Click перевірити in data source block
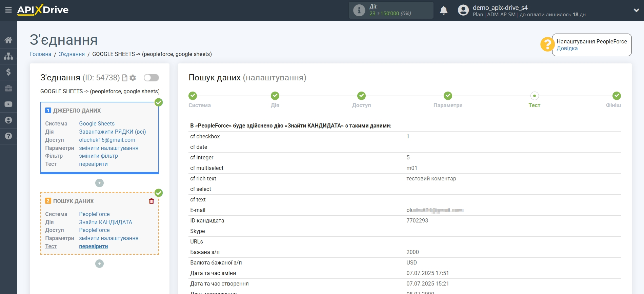Viewport: 644px width, 294px height. coord(93,164)
